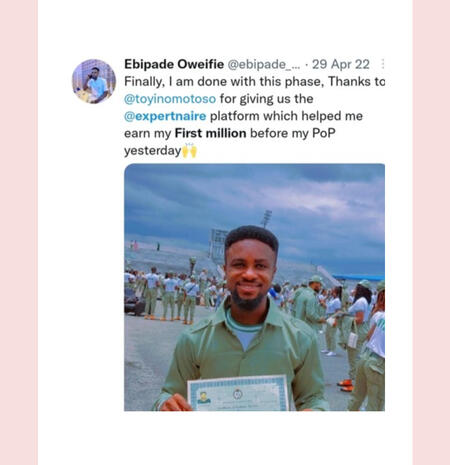This screenshot has height=465, width=450.
Task: Click the word PoP in tweet
Action: coord(324,133)
